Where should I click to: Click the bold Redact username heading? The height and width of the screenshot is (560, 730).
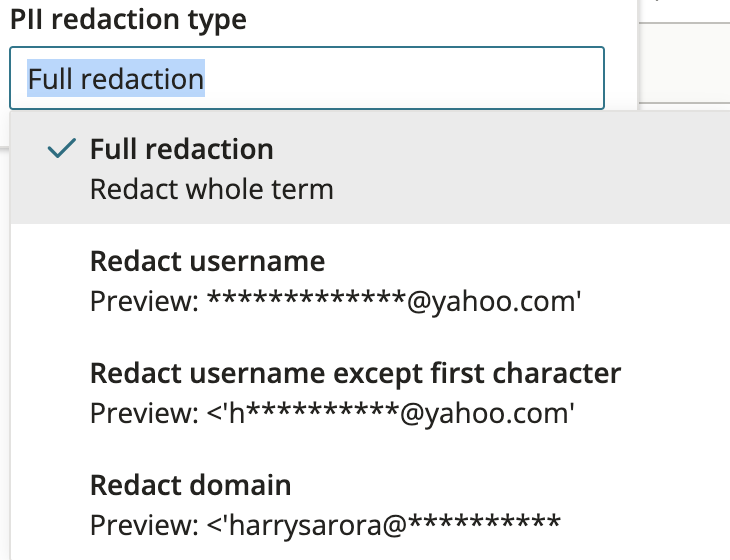coord(208,261)
